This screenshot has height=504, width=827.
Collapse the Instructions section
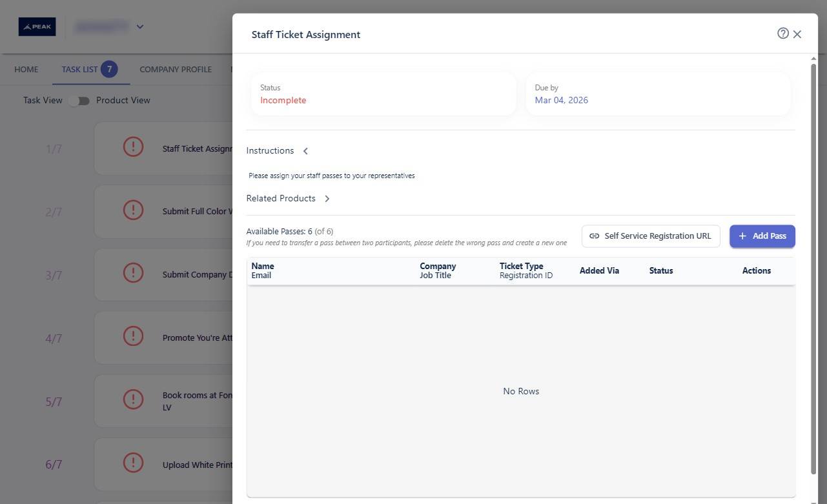coord(305,151)
